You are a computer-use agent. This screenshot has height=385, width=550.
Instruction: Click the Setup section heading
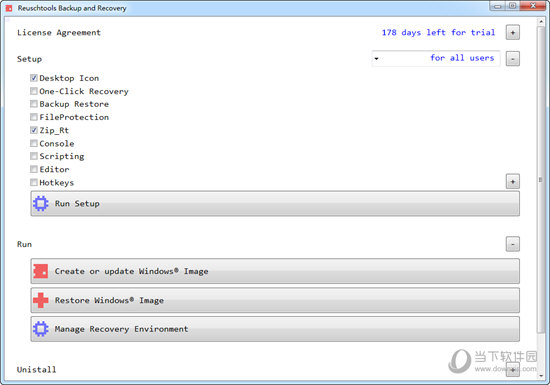point(29,59)
